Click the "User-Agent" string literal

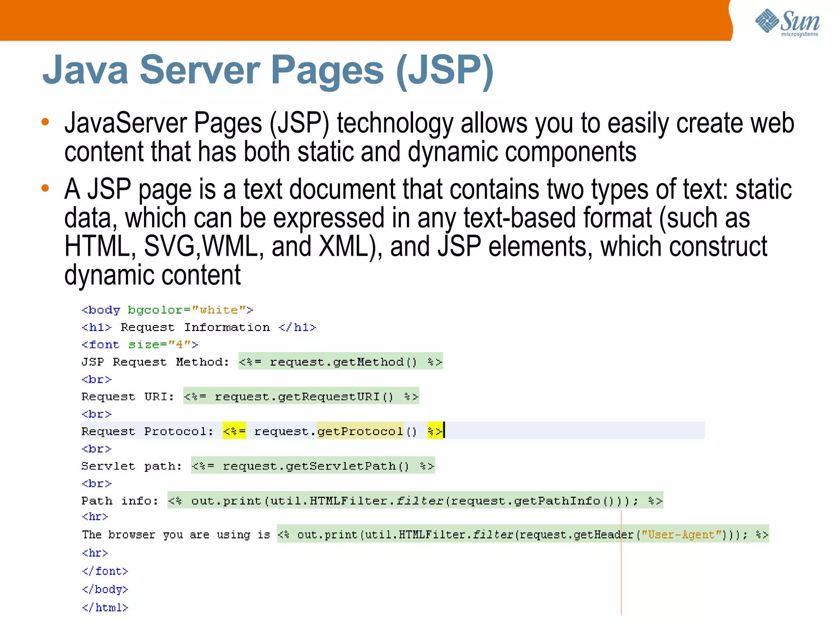pos(681,534)
